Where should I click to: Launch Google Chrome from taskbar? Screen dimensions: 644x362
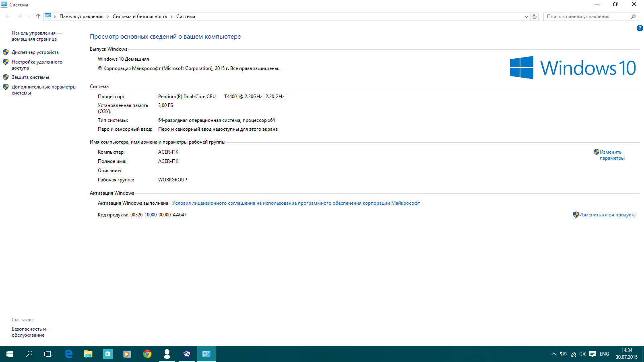click(x=147, y=354)
